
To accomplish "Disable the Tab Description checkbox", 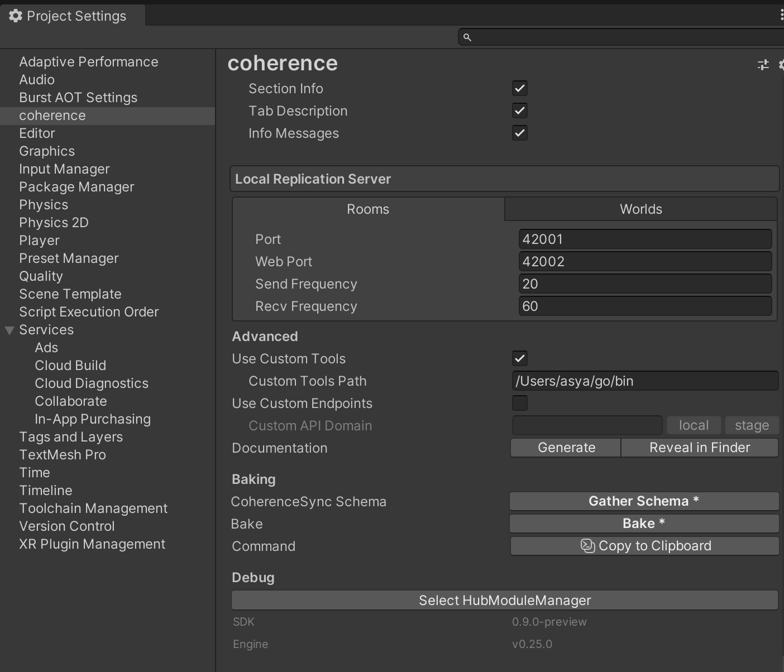I will (519, 111).
